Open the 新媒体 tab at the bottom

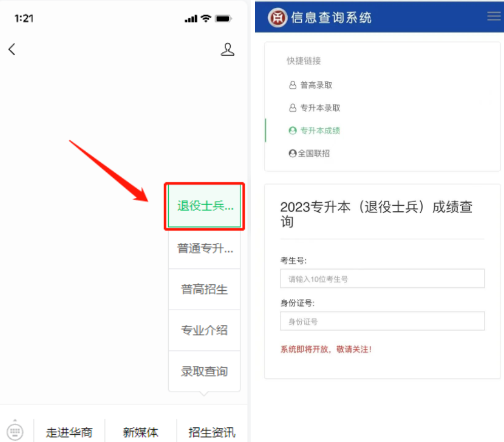pyautogui.click(x=140, y=432)
